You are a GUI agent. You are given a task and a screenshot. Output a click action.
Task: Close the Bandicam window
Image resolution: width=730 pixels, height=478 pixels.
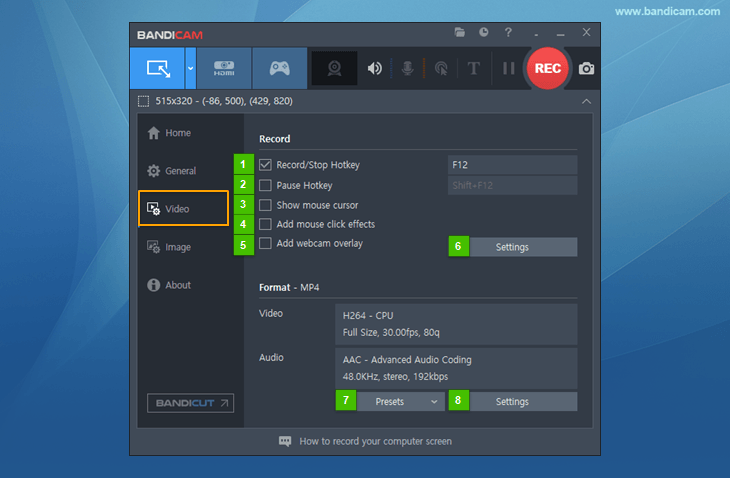click(586, 32)
